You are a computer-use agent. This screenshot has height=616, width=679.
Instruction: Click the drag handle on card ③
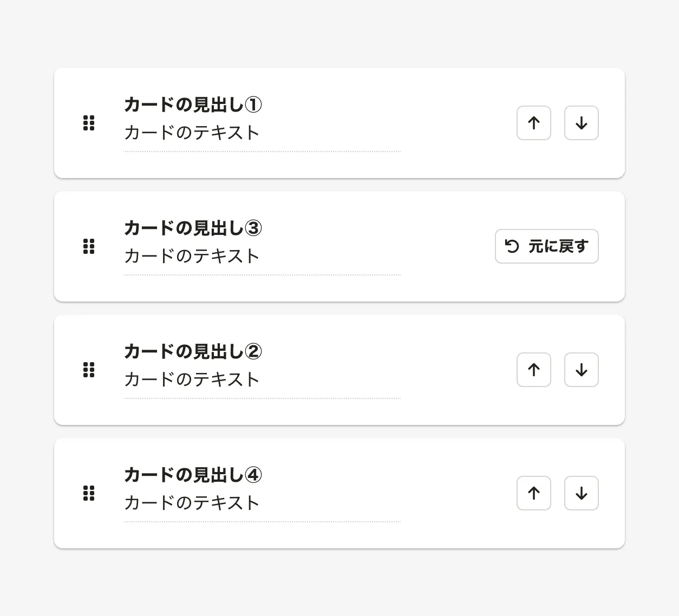(x=89, y=247)
